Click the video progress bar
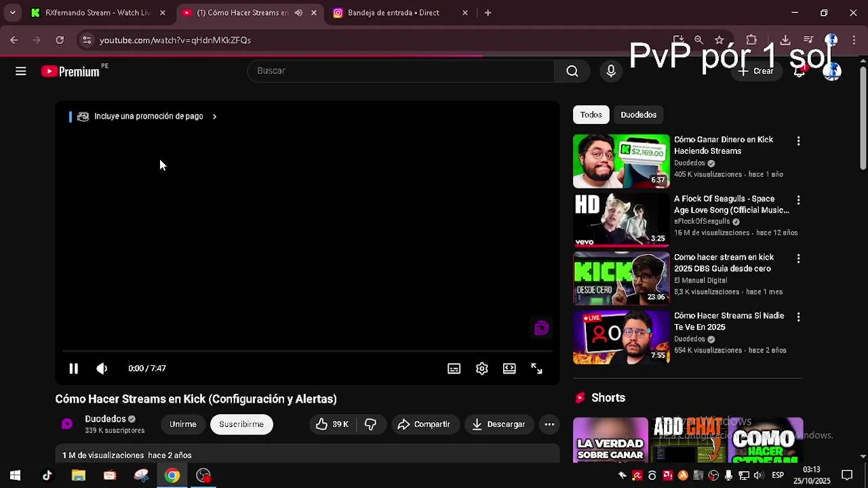 click(307, 351)
